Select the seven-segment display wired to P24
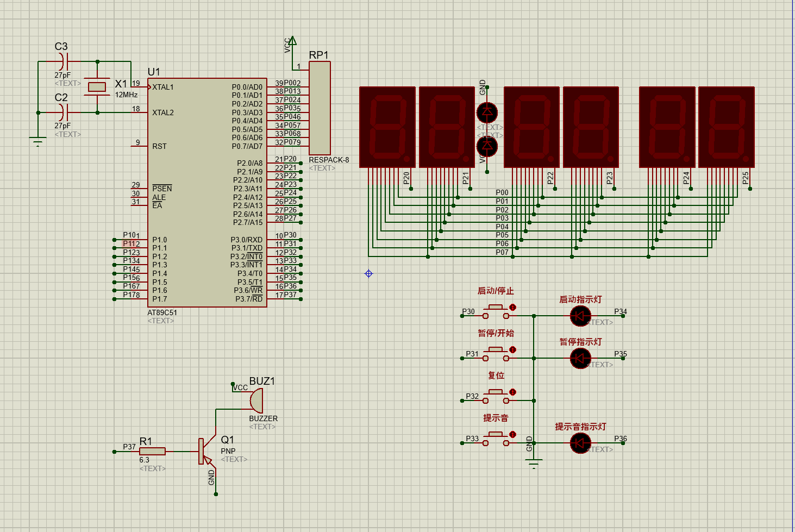Screen dimensions: 795x532 [667, 127]
